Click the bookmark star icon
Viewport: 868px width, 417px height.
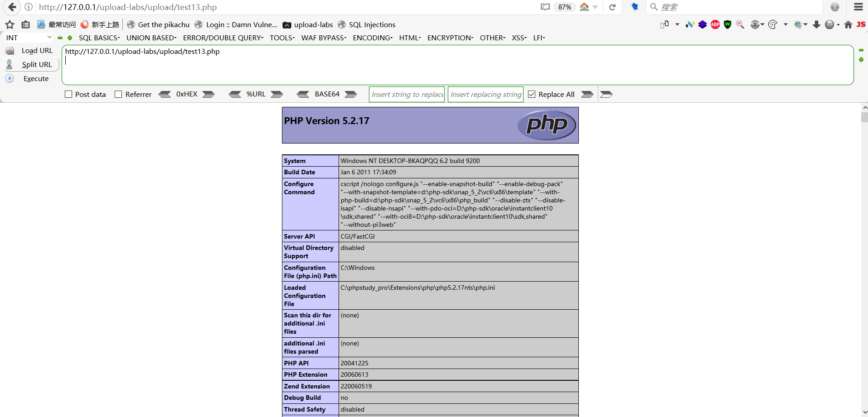[10, 24]
